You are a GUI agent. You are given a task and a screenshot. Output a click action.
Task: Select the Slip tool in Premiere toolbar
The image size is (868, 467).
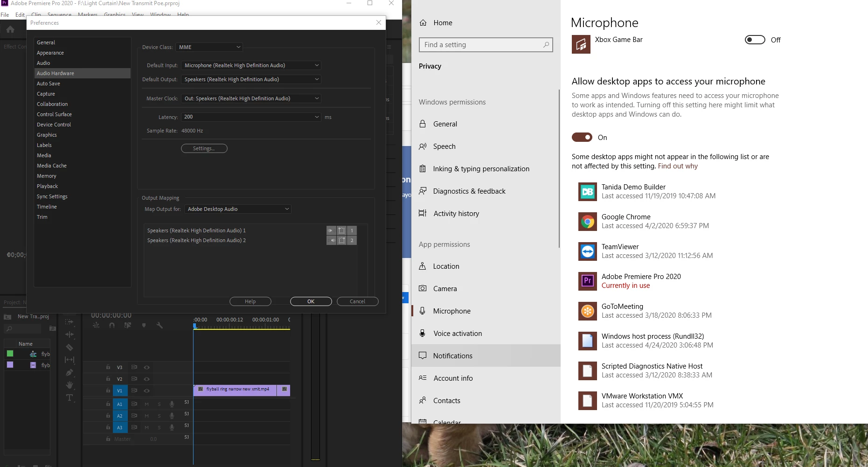coord(69,360)
